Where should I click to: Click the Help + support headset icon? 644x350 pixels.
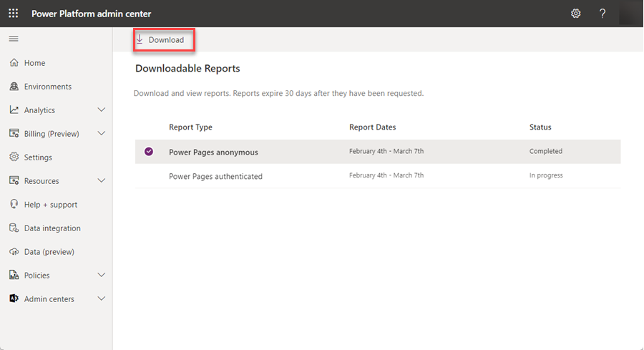click(14, 205)
